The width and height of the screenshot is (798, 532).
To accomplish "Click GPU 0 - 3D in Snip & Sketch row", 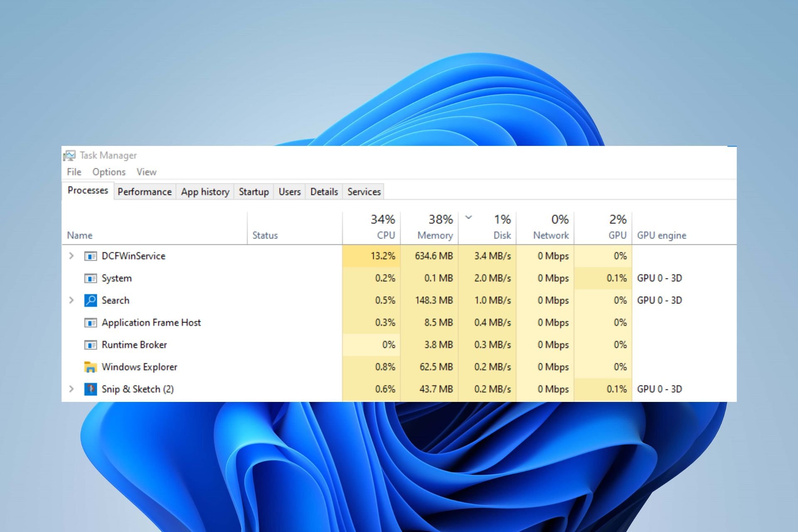I will 660,389.
